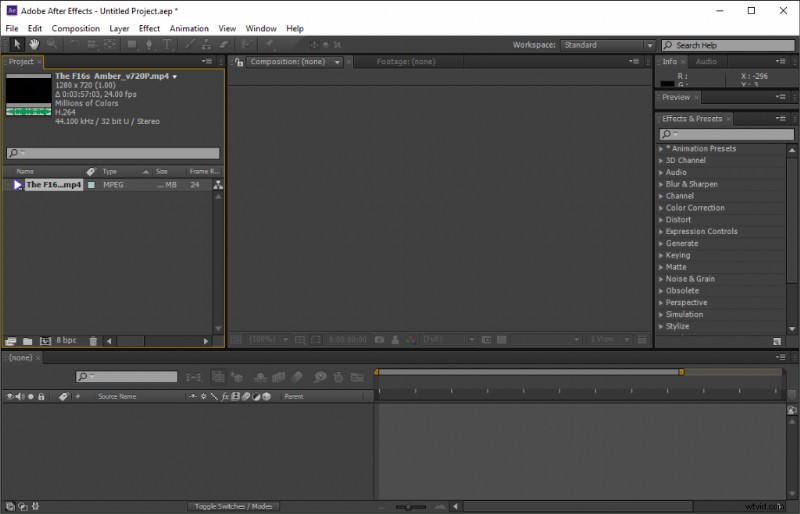Create a new folder in Project panel
This screenshot has width=800, height=514.
click(28, 341)
